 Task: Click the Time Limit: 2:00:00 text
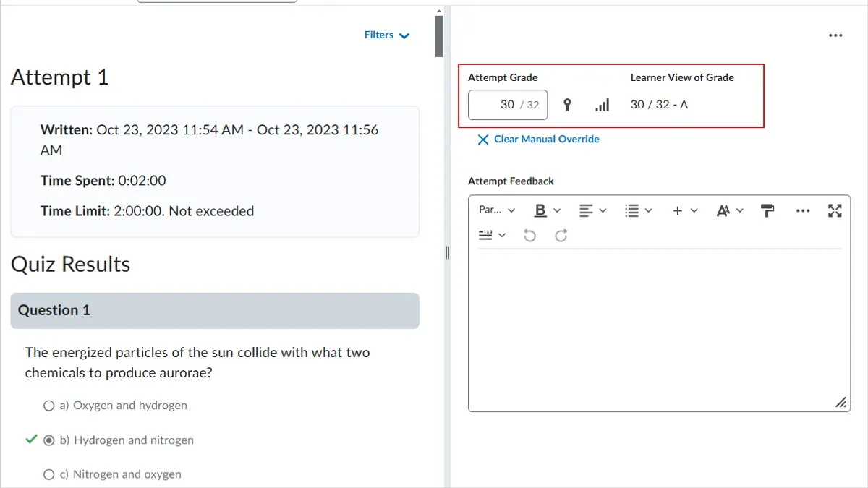(x=148, y=211)
